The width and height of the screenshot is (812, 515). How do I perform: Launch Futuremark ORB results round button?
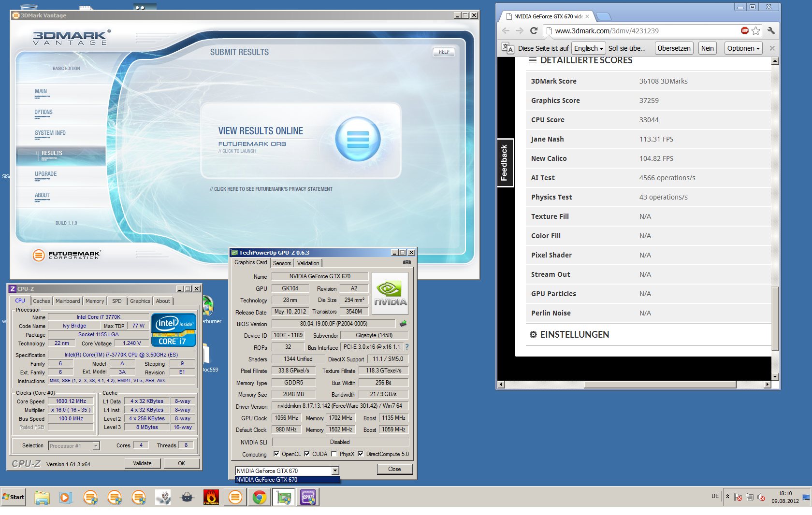pos(358,139)
